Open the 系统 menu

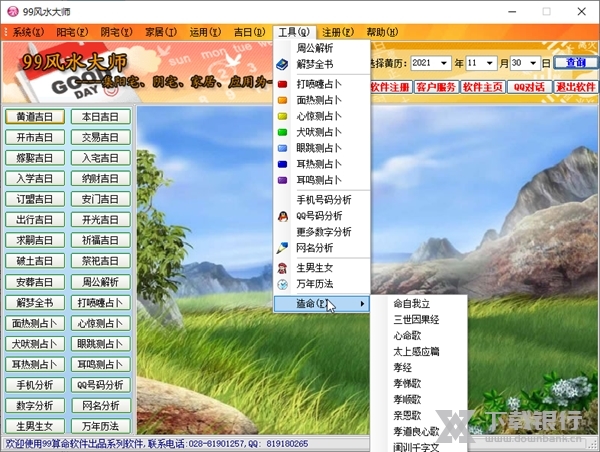pyautogui.click(x=28, y=32)
